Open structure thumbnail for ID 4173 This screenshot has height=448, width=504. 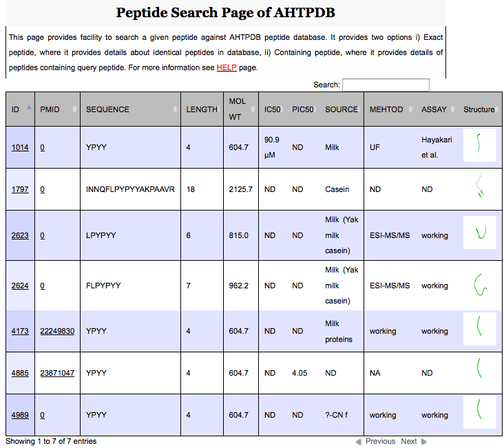[480, 330]
